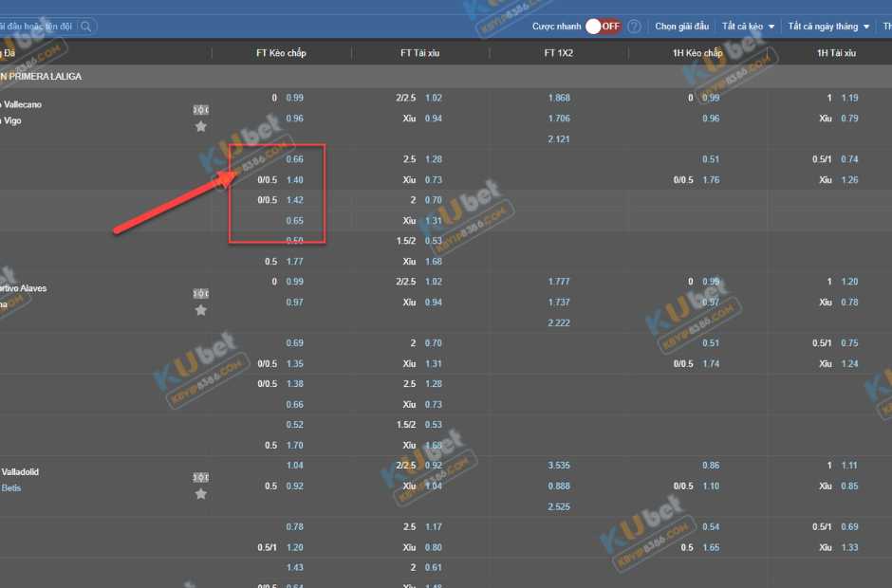Viewport: 892px width, 588px height.
Task: Favorite the Vallecano vs Vigo match star
Action: tap(201, 126)
